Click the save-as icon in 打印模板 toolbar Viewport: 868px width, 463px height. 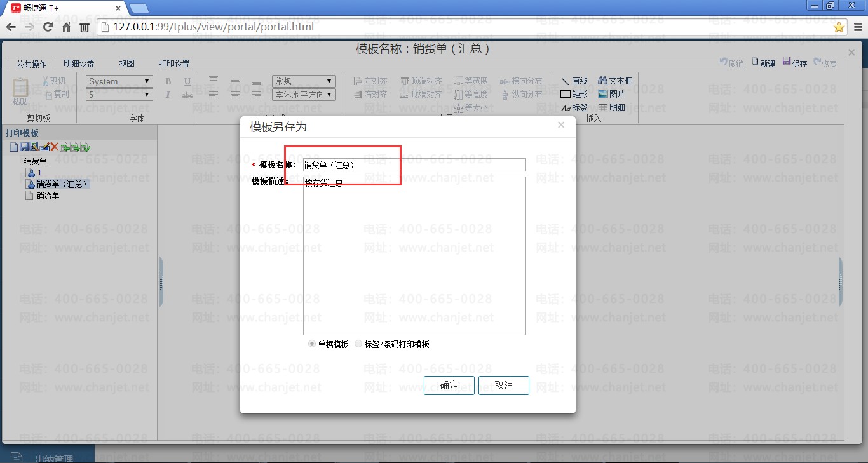pyautogui.click(x=34, y=147)
